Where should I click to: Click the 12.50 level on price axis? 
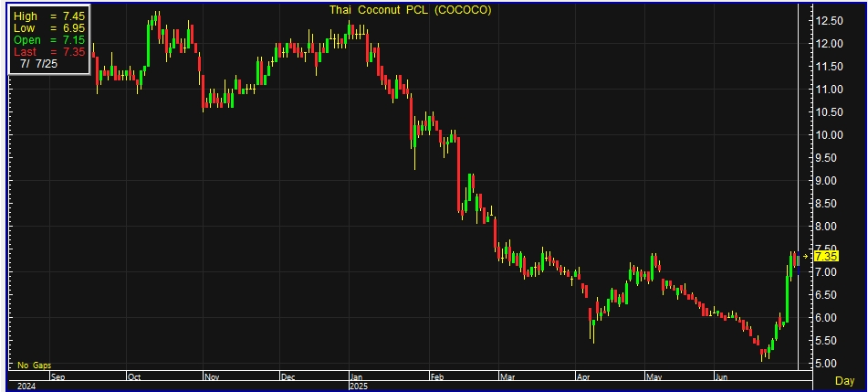(x=829, y=20)
